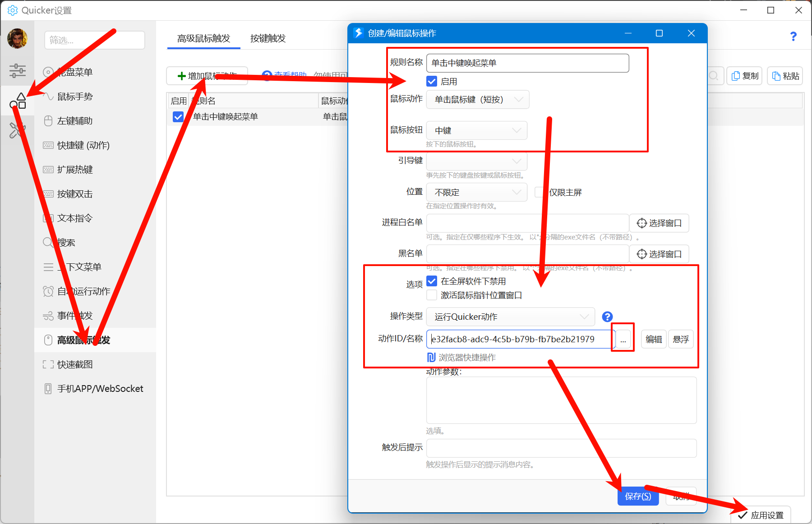The height and width of the screenshot is (524, 812).
Task: Click 规则名 column header
Action: (254, 101)
